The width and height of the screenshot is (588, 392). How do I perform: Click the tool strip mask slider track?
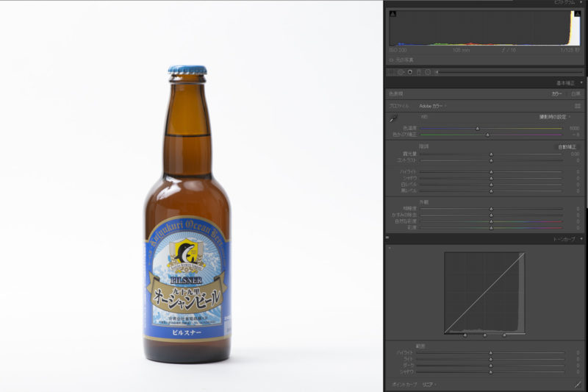[x=510, y=72]
